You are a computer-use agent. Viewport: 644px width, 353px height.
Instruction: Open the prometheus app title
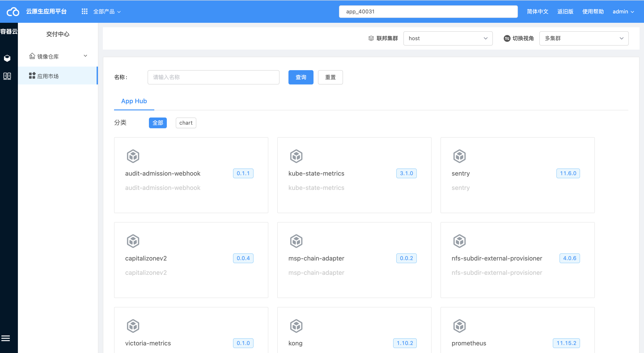469,343
